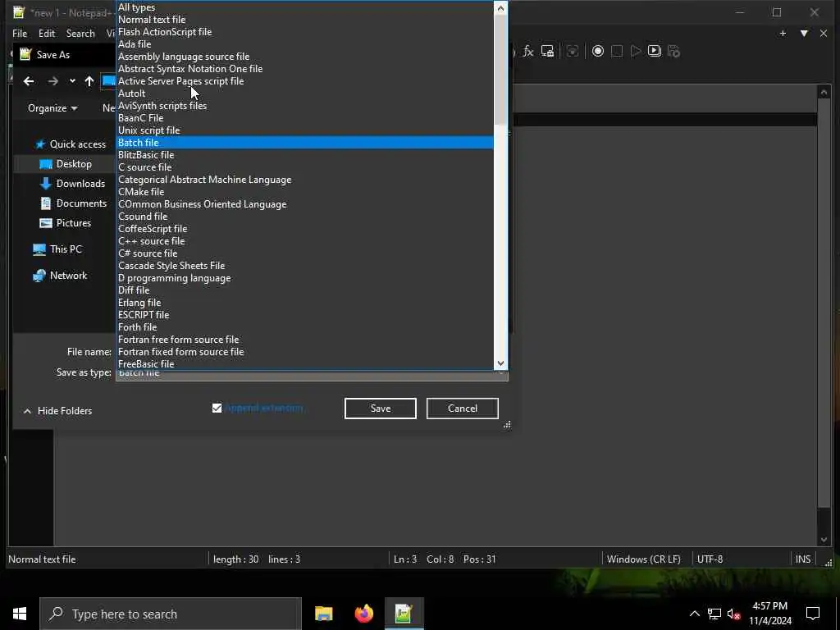This screenshot has width=840, height=630.
Task: Open the tab list dropdown triangle
Action: tap(804, 33)
